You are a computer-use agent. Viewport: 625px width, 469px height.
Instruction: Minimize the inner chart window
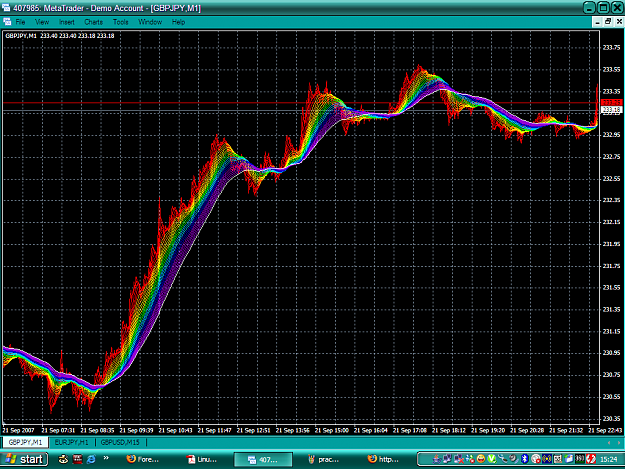[597, 22]
